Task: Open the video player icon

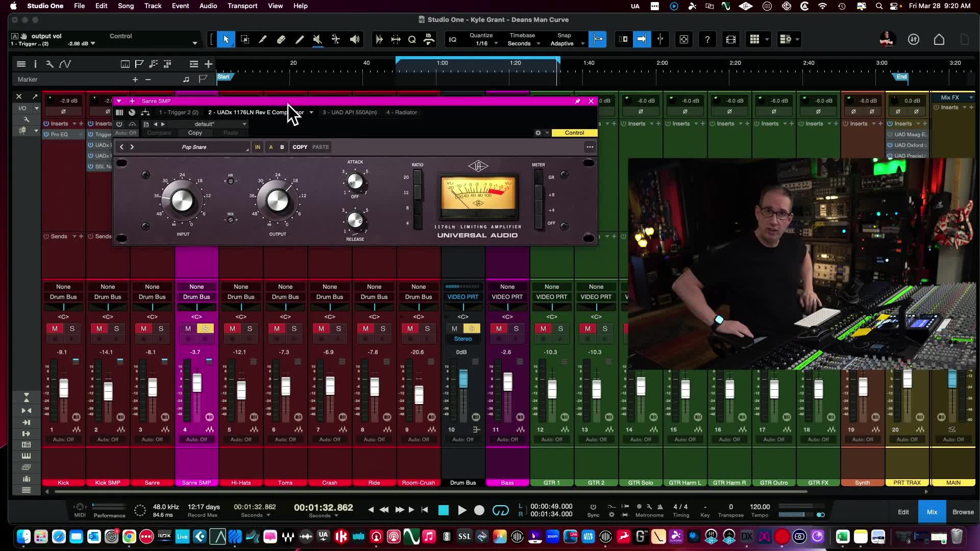Action: click(x=731, y=39)
